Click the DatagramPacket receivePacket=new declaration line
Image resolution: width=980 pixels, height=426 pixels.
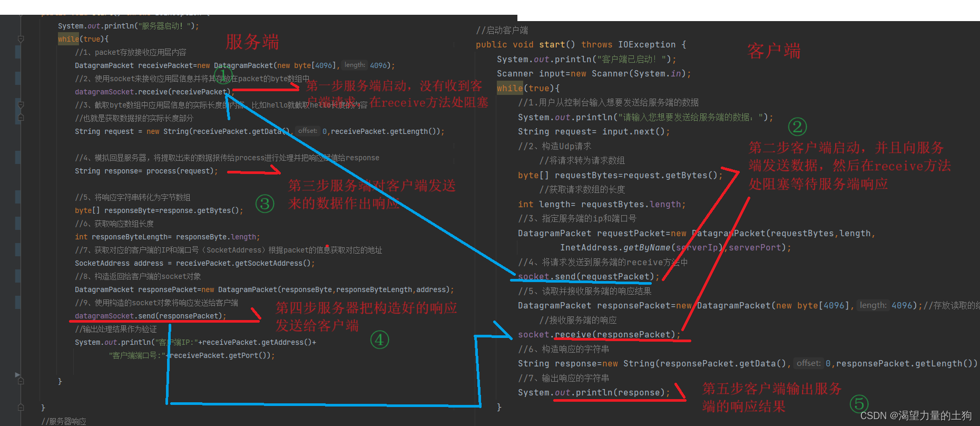(x=234, y=65)
